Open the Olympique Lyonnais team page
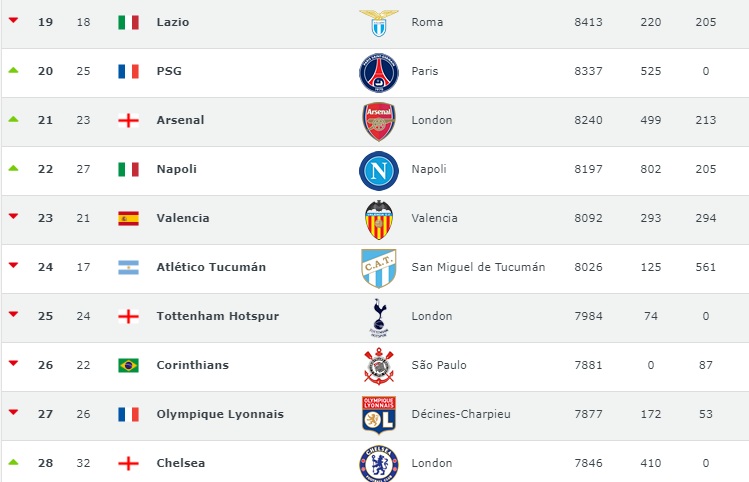 pos(220,414)
